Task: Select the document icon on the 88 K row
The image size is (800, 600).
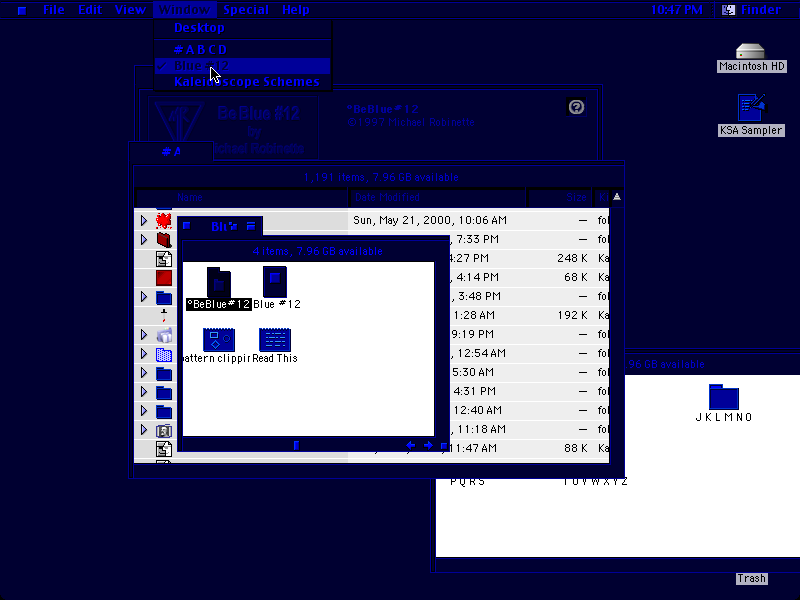Action: tap(164, 449)
